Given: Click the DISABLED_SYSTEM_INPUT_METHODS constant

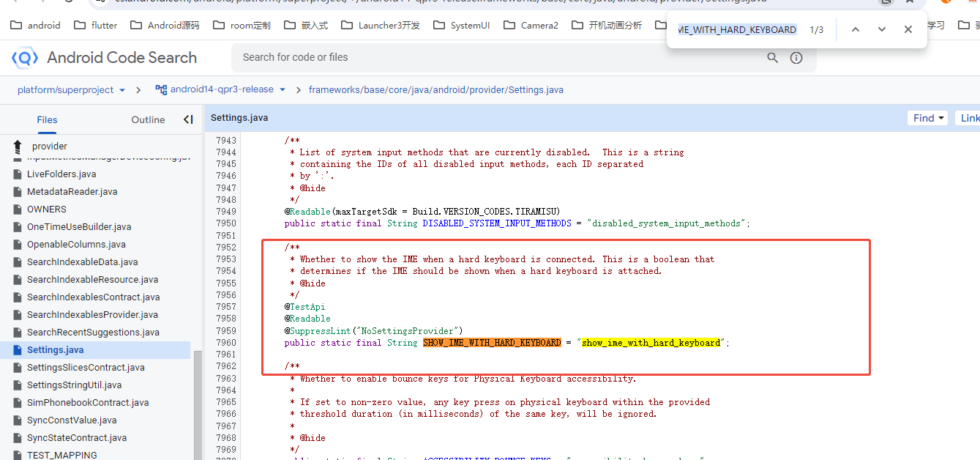Looking at the screenshot, I should tap(497, 223).
